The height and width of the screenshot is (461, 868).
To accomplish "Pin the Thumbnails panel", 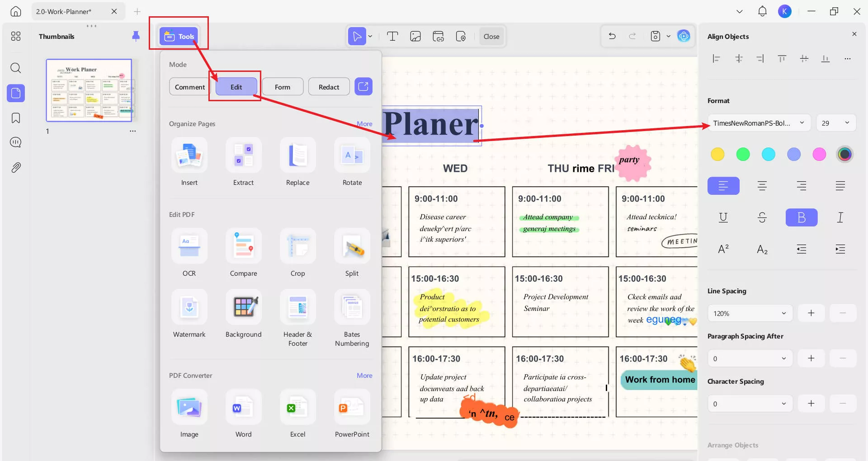I will (136, 36).
